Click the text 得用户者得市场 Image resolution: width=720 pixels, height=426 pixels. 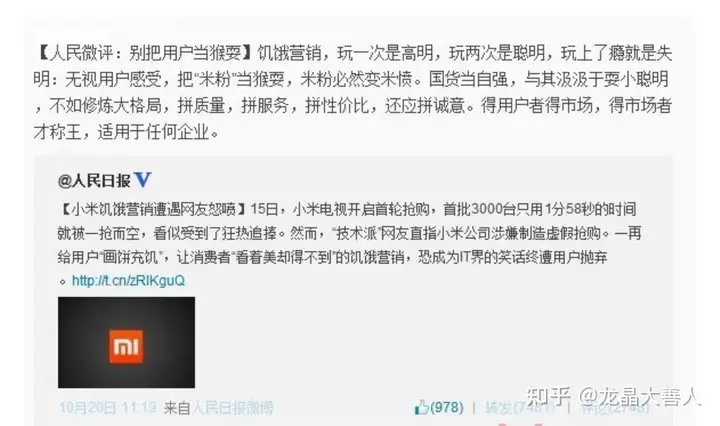click(x=537, y=106)
